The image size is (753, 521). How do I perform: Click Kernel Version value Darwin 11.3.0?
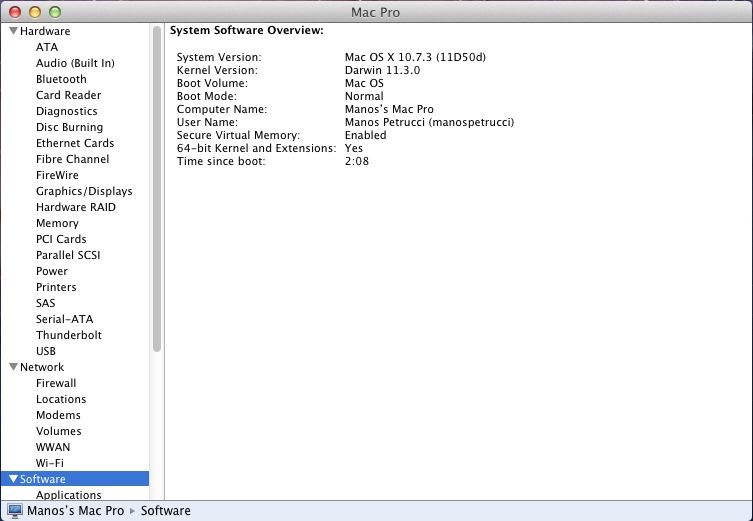[382, 70]
